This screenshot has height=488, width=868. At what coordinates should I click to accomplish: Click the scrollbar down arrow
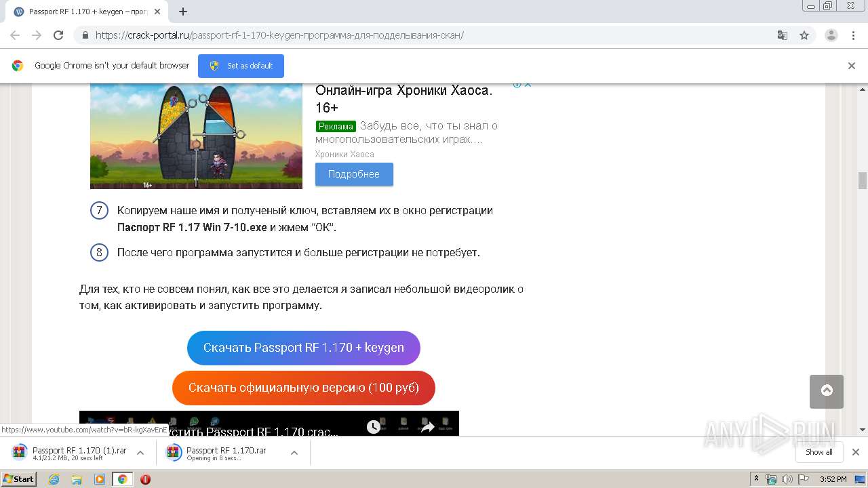coord(863,429)
